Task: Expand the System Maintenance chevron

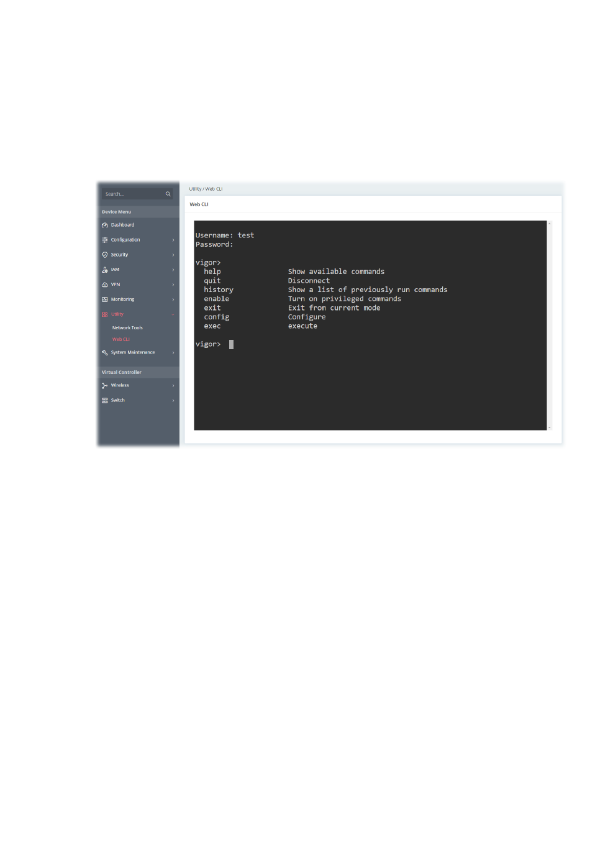Action: pos(173,352)
